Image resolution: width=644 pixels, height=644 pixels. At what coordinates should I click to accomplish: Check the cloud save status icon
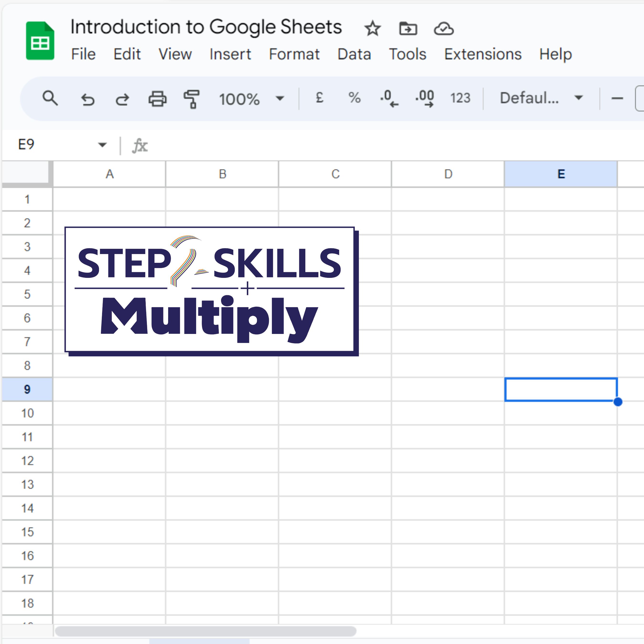pos(444,29)
